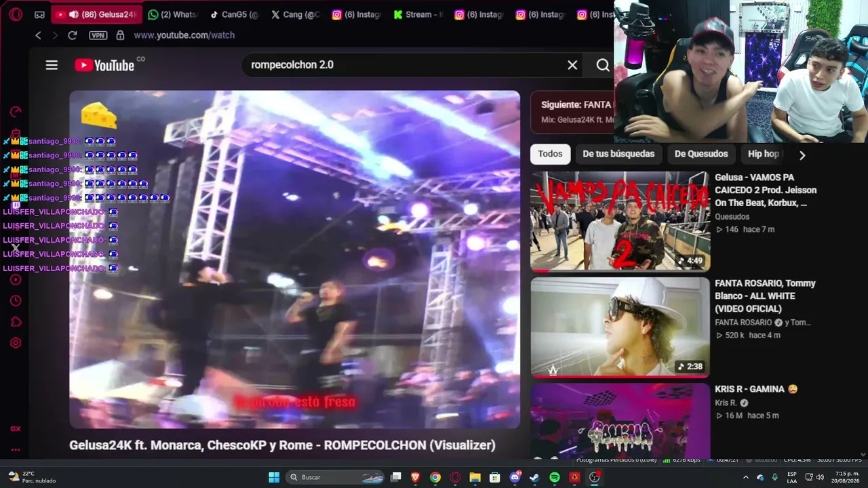
Task: Open the YouTube hamburger guide menu
Action: point(52,65)
